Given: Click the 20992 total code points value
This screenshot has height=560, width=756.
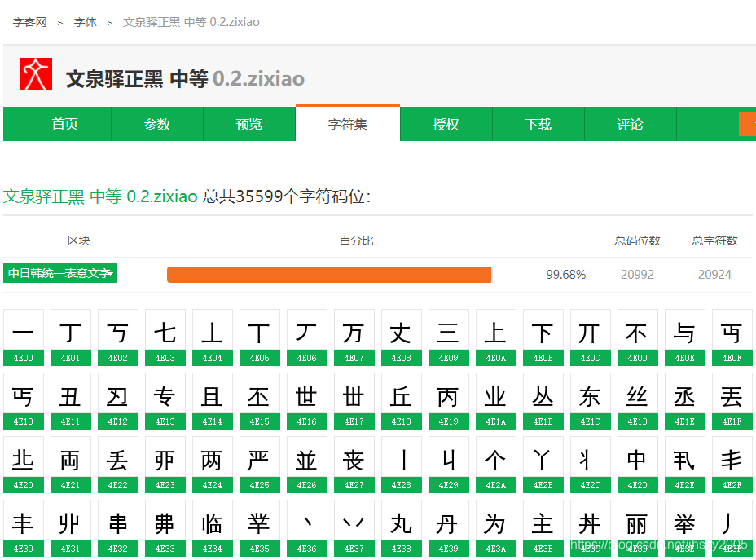Looking at the screenshot, I should 637,275.
